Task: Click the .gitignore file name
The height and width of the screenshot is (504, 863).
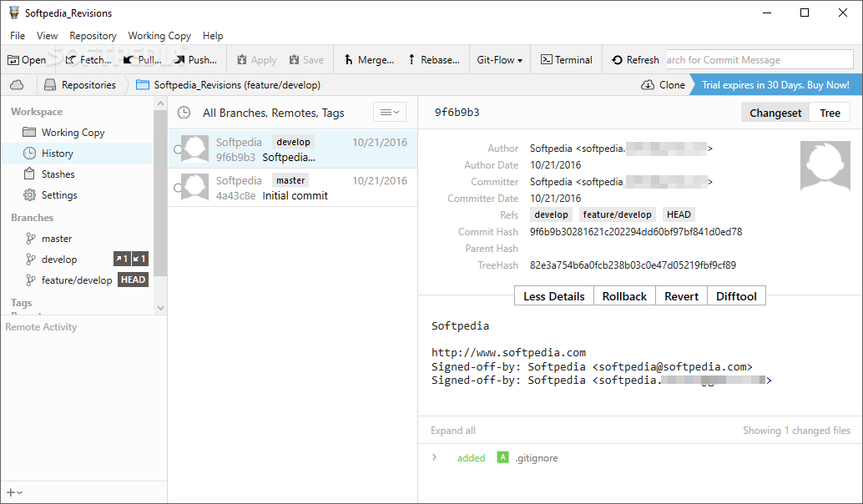Action: click(537, 458)
